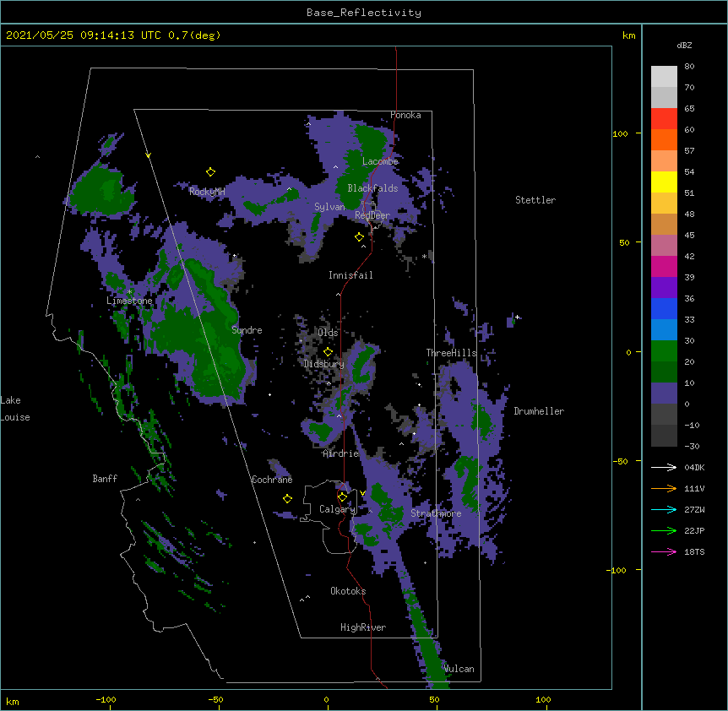The width and height of the screenshot is (728, 711).
Task: Click the white plus marker north of Drumheller
Action: tap(517, 317)
